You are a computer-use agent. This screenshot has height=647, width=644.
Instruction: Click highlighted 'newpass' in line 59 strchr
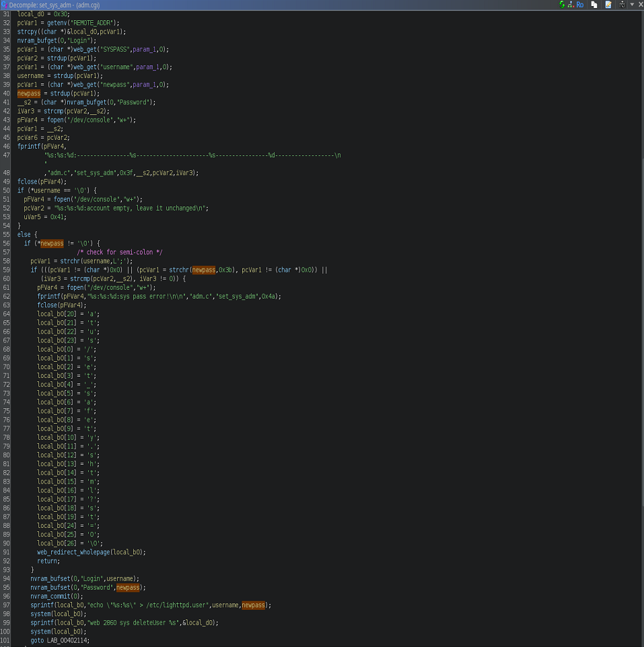point(204,270)
